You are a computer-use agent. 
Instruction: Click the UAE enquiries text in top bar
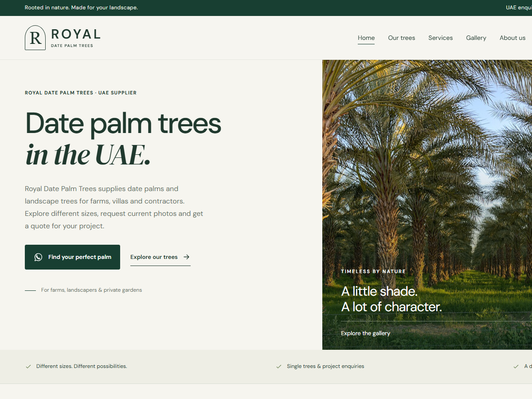(519, 8)
